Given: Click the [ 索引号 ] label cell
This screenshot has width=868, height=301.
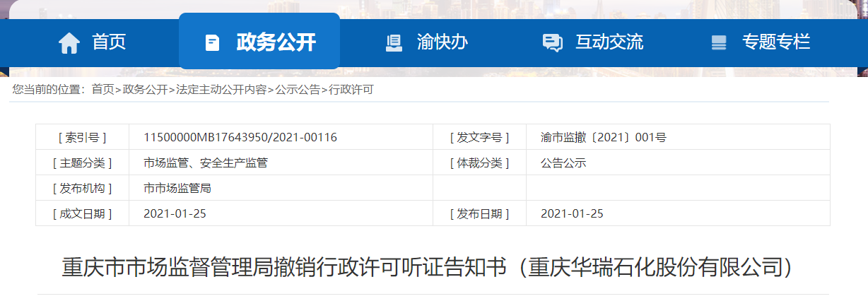Looking at the screenshot, I should pos(82,137).
